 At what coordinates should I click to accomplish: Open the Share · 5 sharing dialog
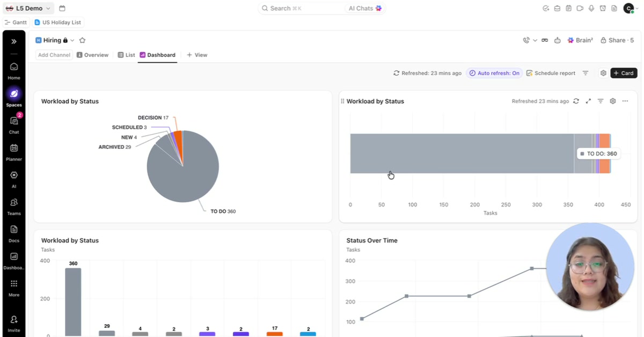(x=617, y=40)
